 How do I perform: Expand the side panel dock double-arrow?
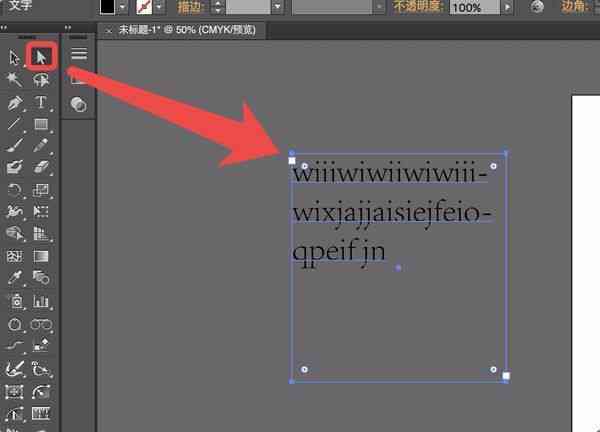[68, 28]
